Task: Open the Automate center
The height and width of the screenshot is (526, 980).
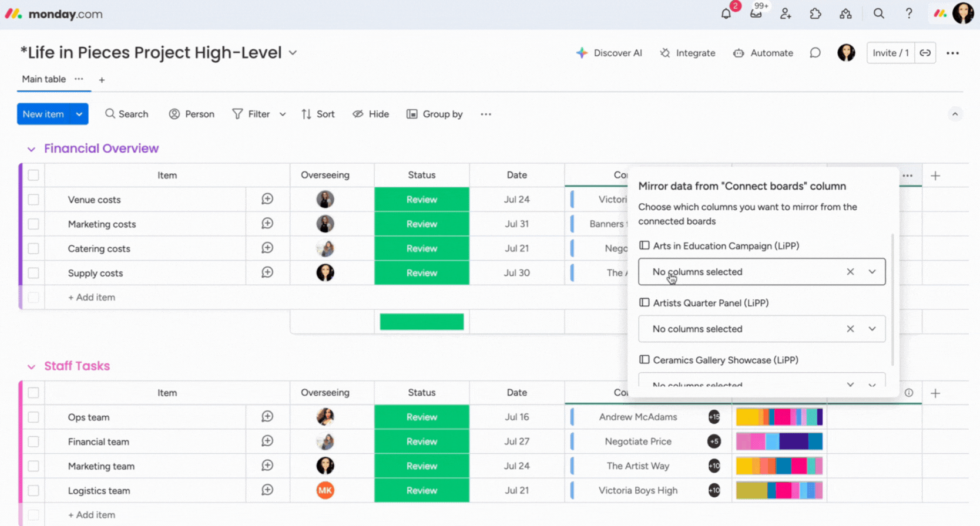Action: coord(763,53)
